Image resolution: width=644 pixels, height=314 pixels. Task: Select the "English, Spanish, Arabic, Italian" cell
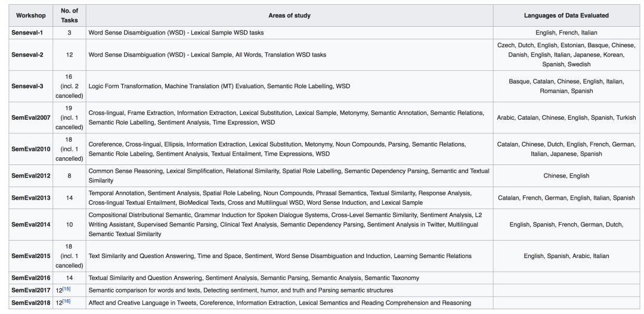[x=566, y=256]
